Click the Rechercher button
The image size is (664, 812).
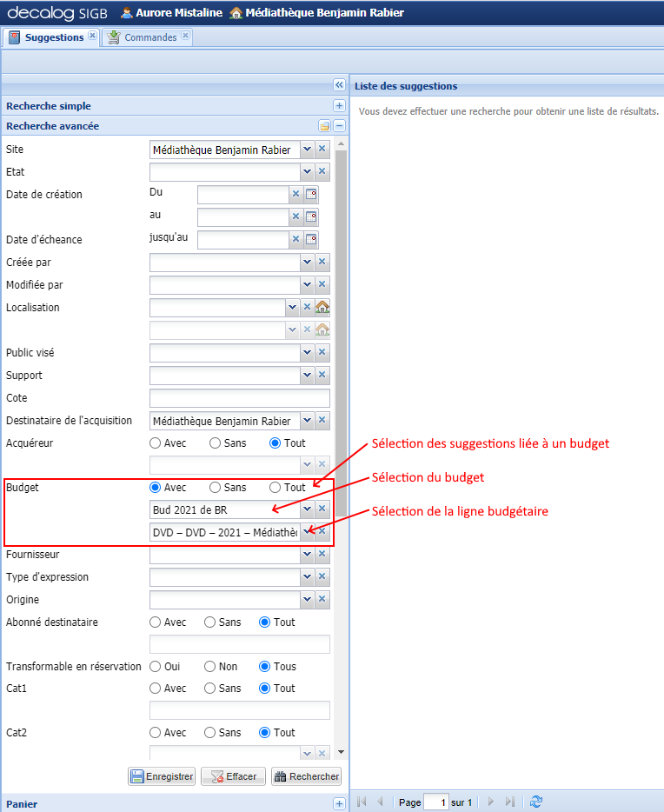point(306,776)
